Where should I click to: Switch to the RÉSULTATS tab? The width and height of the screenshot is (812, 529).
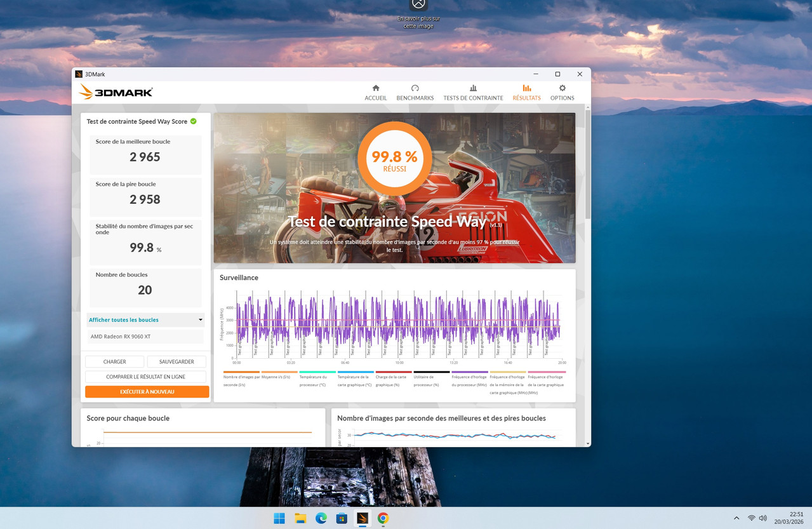(x=526, y=93)
